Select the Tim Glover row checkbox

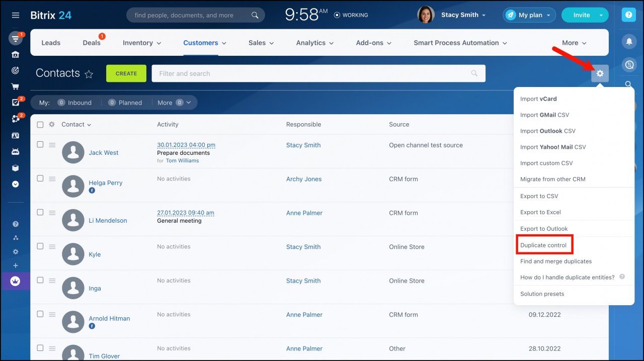pyautogui.click(x=40, y=348)
